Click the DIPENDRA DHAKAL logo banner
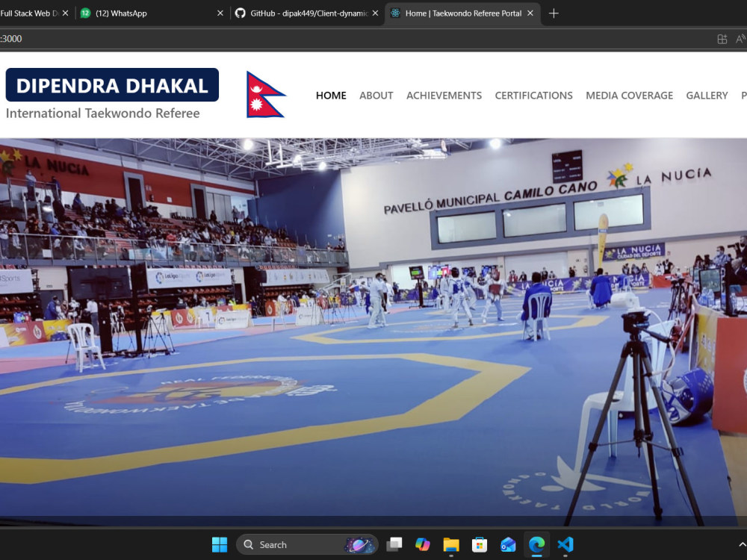Screen dimensions: 747x560 (x=113, y=85)
